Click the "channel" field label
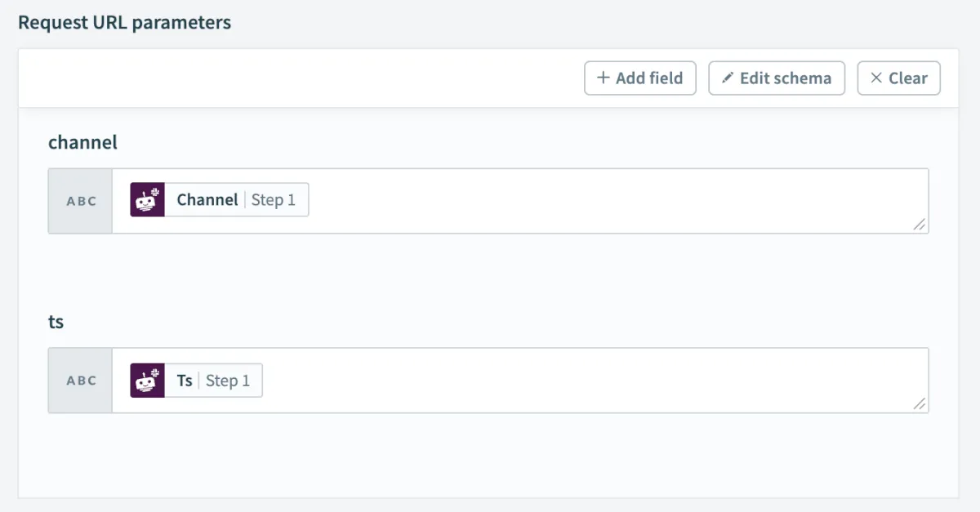 point(82,142)
